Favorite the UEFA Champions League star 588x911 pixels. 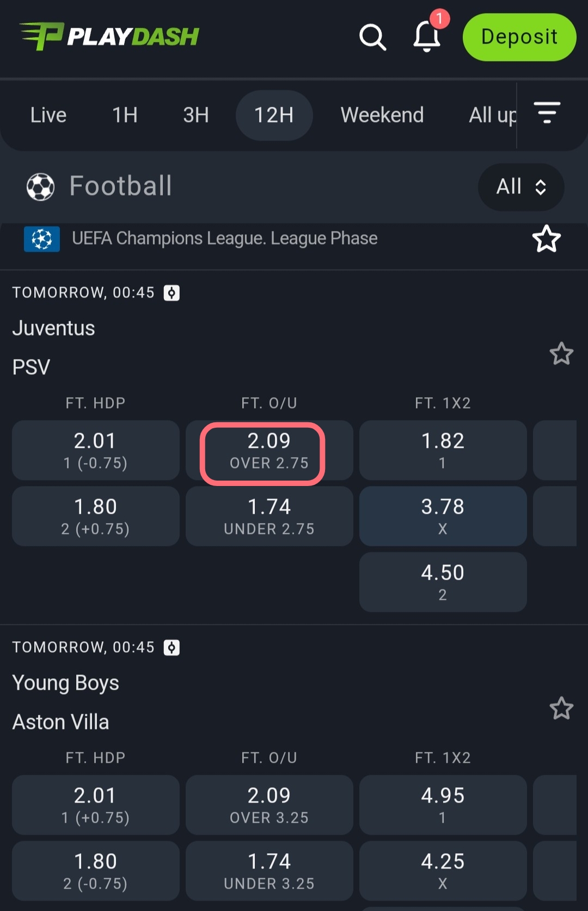(x=546, y=239)
